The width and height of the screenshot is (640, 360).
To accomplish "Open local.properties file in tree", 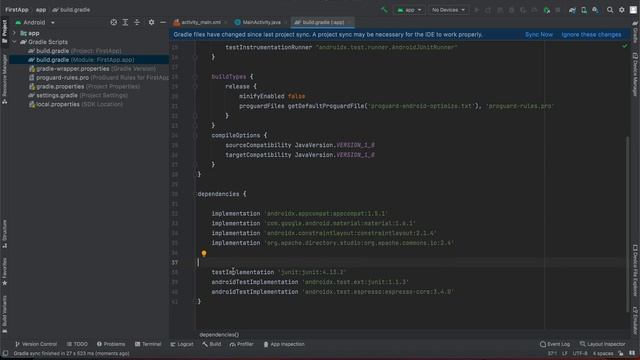I will click(76, 104).
